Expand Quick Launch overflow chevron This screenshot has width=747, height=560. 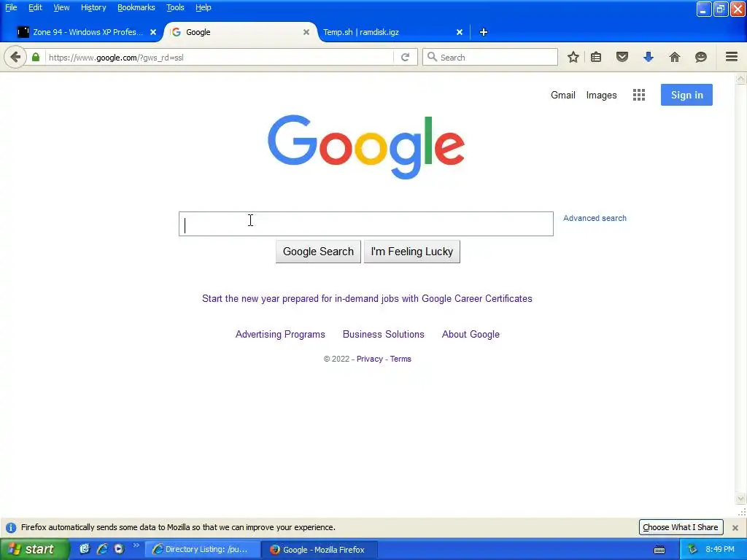tap(136, 545)
